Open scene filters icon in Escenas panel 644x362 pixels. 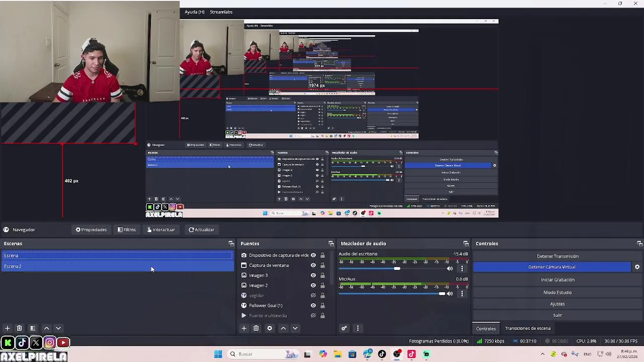[x=33, y=328]
